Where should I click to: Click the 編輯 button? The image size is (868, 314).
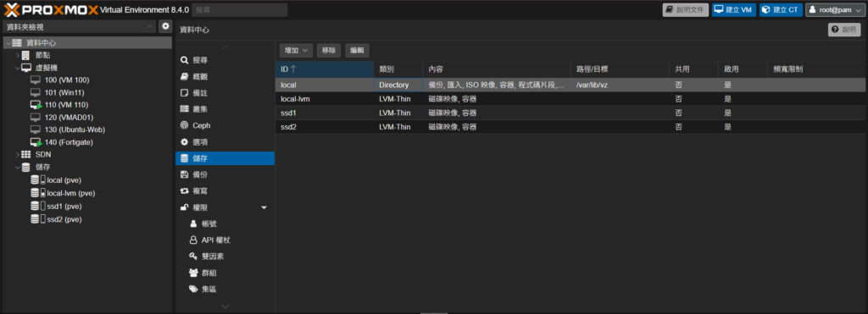357,50
